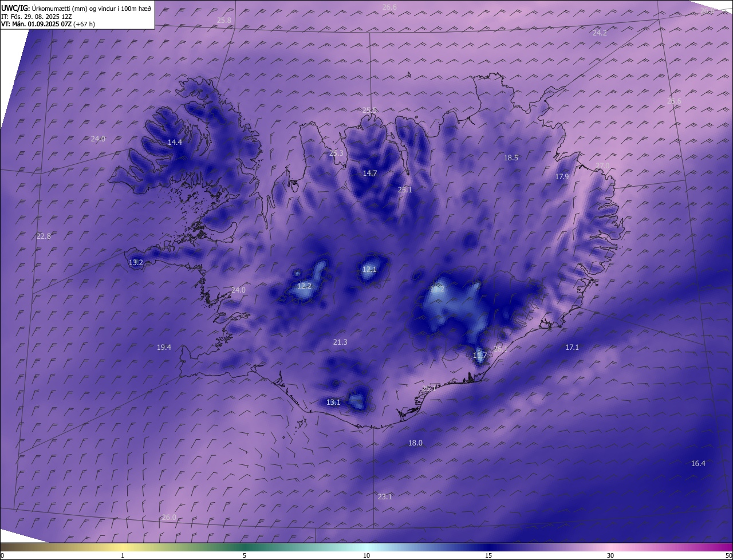Select the 'IT: Fös. 29. 08. 2025 12Z' line
This screenshot has height=560, width=733.
[x=37, y=17]
